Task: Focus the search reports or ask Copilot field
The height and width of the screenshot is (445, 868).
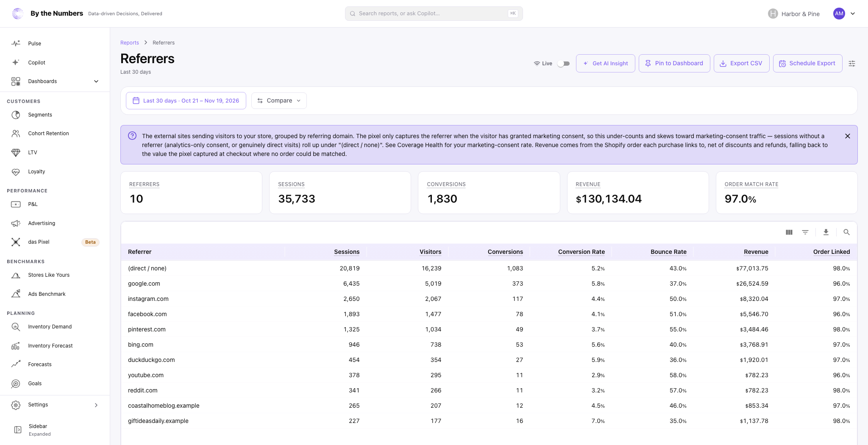Action: (x=434, y=14)
